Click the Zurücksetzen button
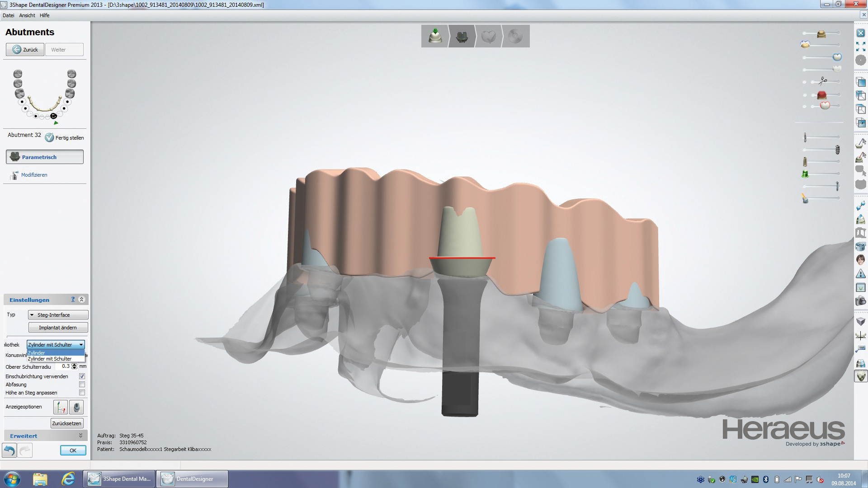 pos(67,423)
